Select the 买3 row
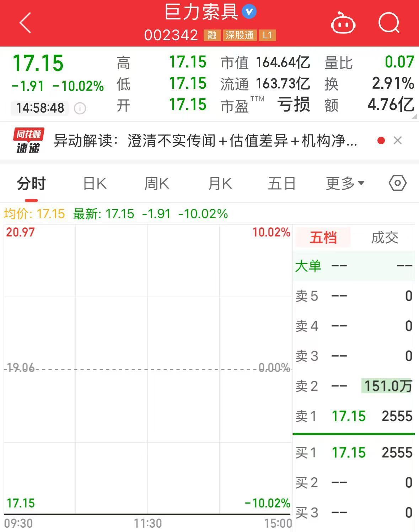Viewport: 419px width, 532px height. pyautogui.click(x=354, y=512)
